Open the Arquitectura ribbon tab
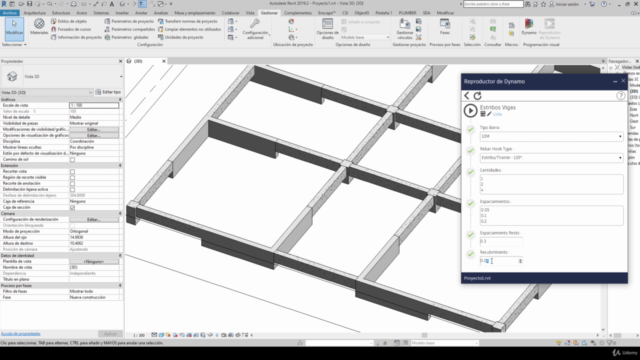This screenshot has height=360, width=640. click(x=35, y=13)
